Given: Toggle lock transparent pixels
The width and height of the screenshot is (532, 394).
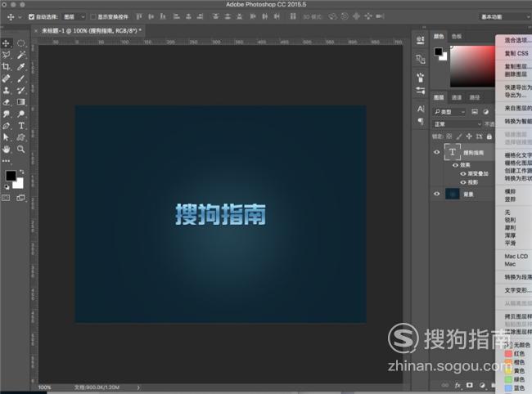Looking at the screenshot, I should 449,137.
